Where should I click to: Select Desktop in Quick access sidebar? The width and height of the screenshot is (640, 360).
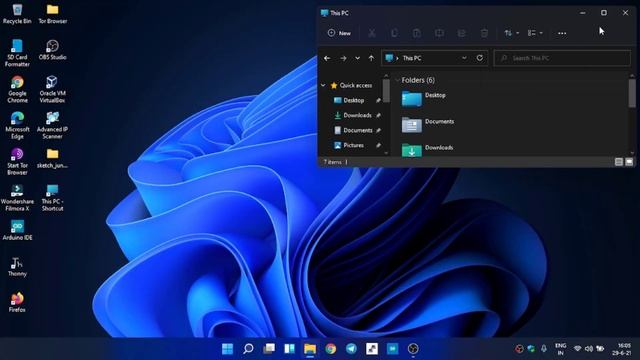coord(353,100)
